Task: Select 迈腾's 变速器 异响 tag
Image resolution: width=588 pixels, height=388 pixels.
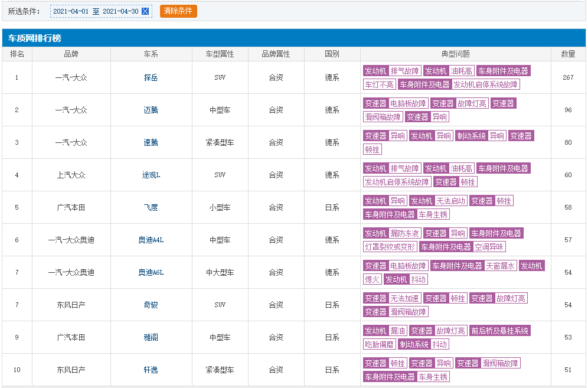Action: click(427, 117)
